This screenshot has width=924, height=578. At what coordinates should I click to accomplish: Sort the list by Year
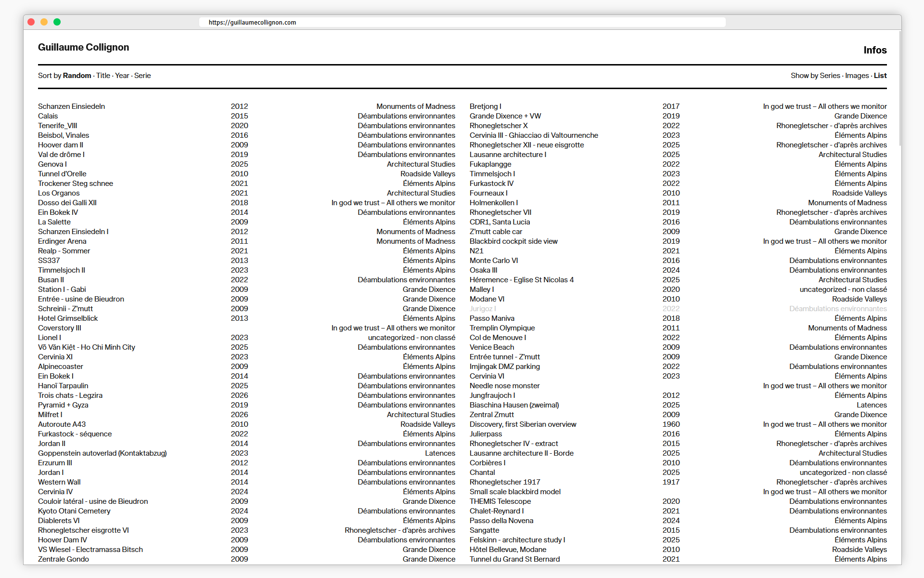click(122, 76)
